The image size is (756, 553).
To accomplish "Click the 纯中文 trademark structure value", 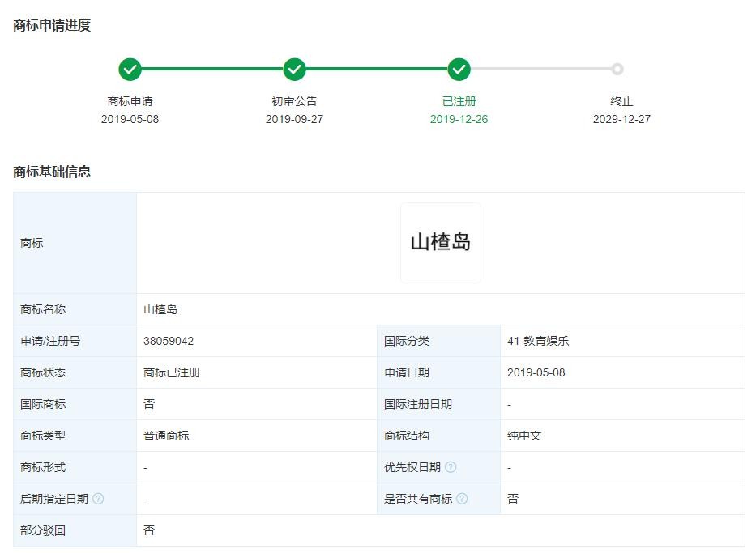I will click(x=524, y=436).
